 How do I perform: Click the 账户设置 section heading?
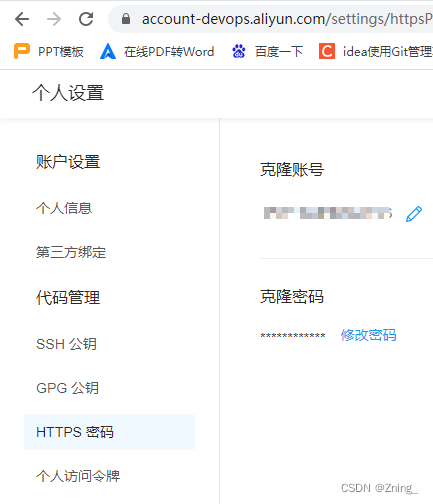coord(68,162)
